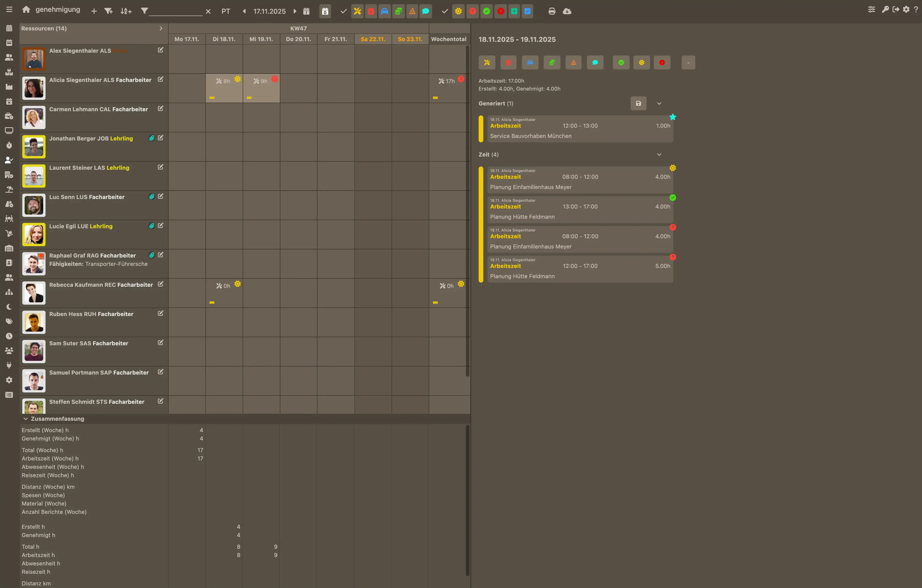Open edit icon for Carmen Lehmann
Screen dimensions: 922x588
coord(160,109)
